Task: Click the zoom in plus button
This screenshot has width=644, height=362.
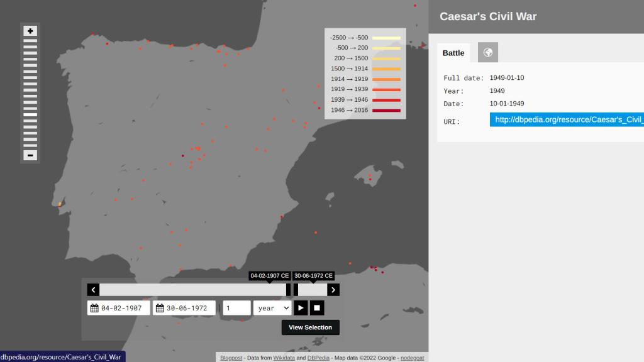Action: (30, 31)
